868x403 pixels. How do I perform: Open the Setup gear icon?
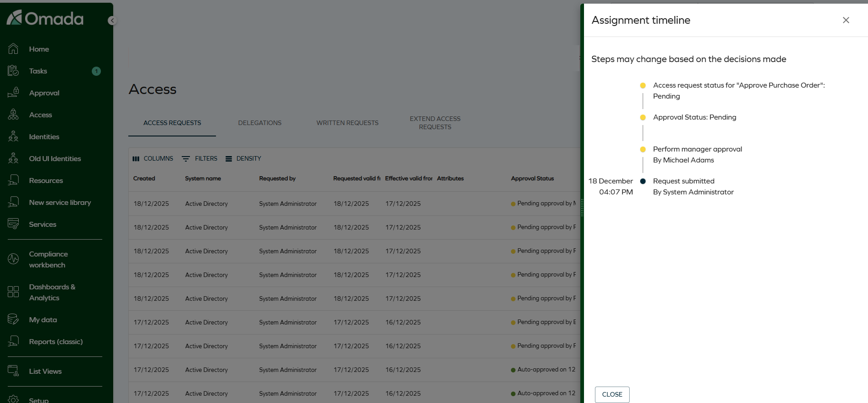(x=13, y=399)
